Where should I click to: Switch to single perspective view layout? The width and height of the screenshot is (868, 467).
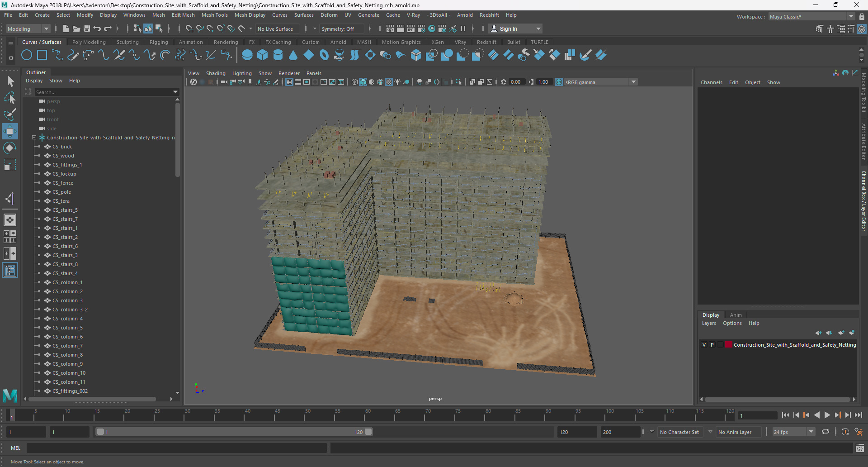10,220
